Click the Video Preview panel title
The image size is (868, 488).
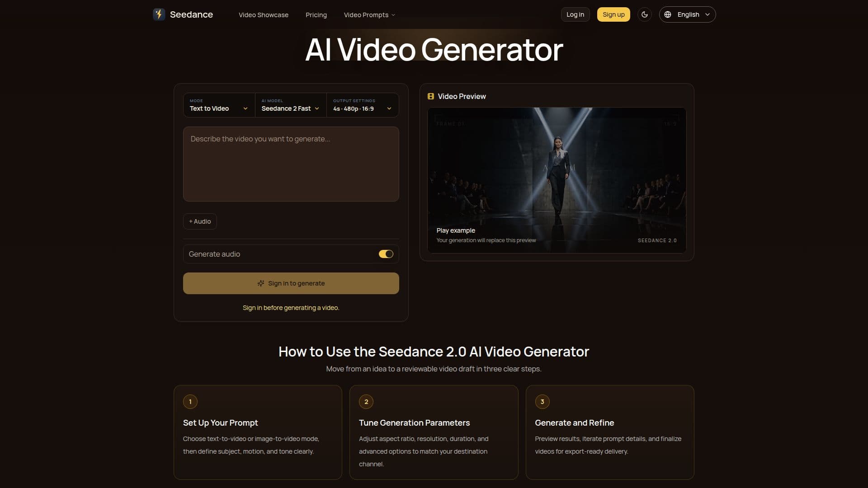click(462, 96)
